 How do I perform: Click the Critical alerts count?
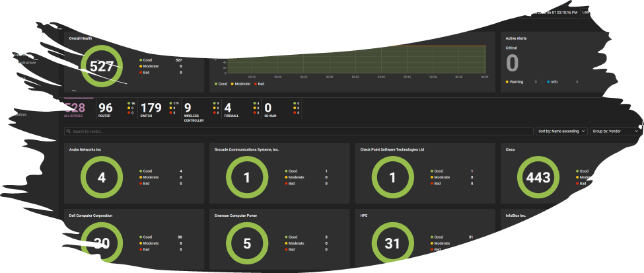tap(512, 63)
